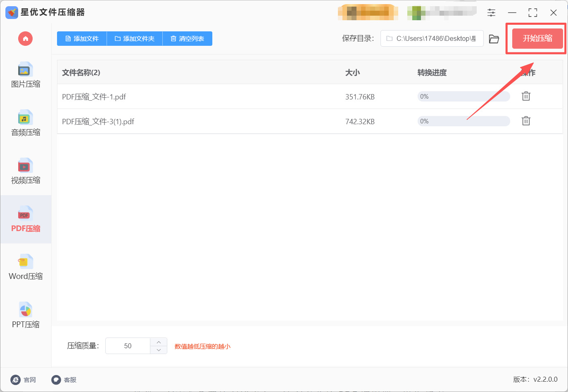Click the 添加文件夹 add folder button

pos(135,39)
